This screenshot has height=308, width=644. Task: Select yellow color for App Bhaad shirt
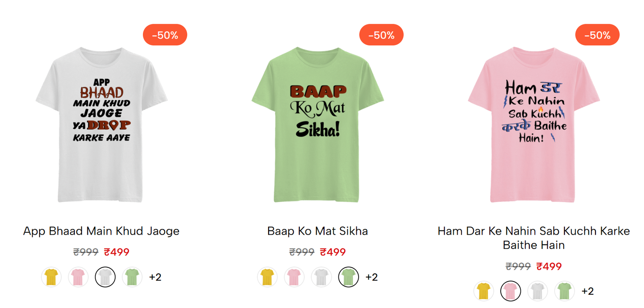click(51, 277)
